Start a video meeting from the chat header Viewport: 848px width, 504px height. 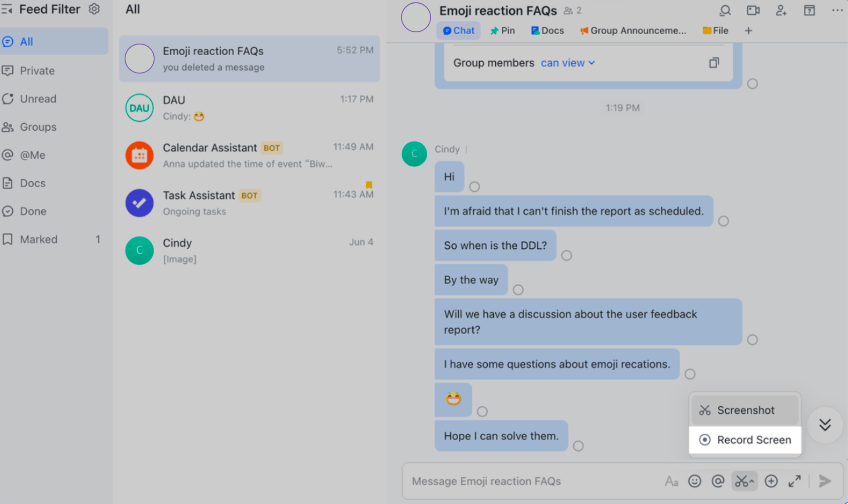pyautogui.click(x=752, y=10)
